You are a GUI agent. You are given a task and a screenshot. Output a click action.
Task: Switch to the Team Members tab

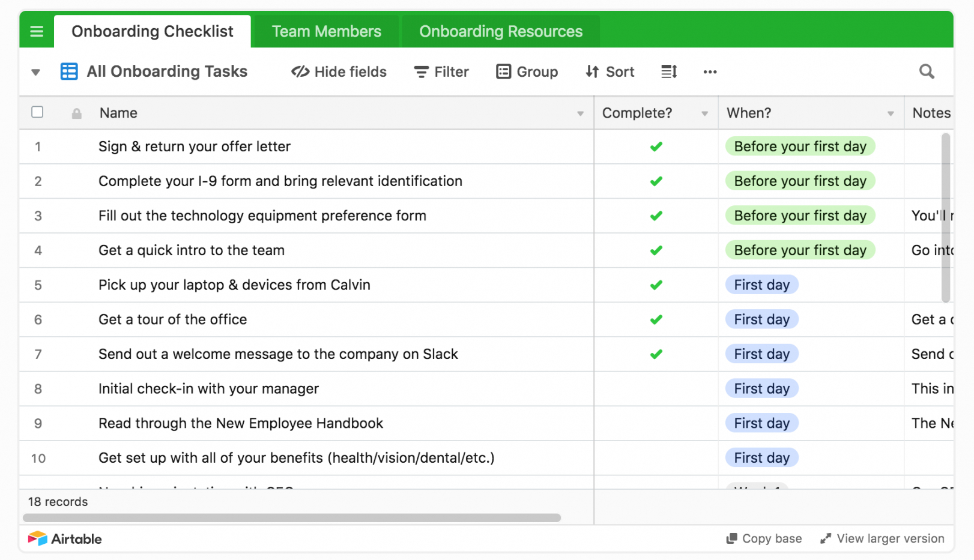tap(326, 31)
